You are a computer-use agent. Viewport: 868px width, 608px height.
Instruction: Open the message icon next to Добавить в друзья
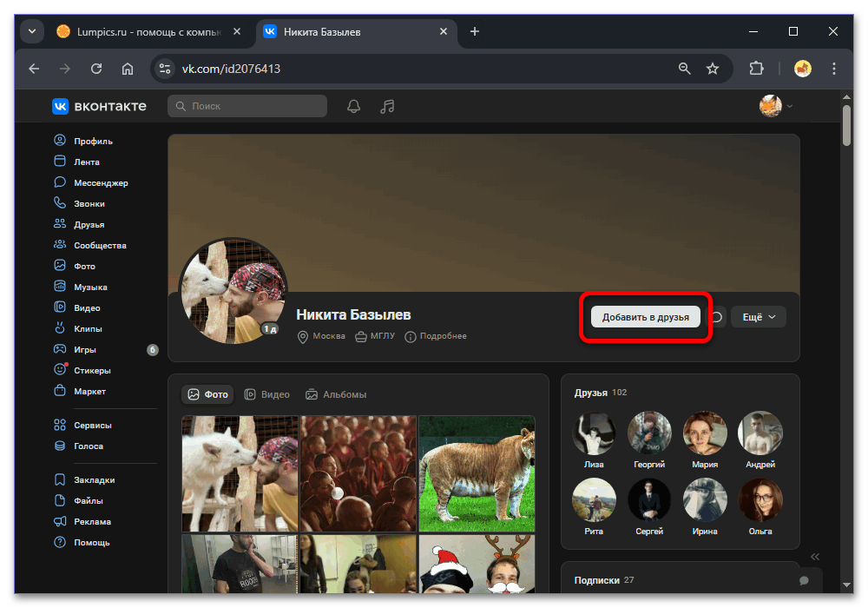[x=718, y=317]
